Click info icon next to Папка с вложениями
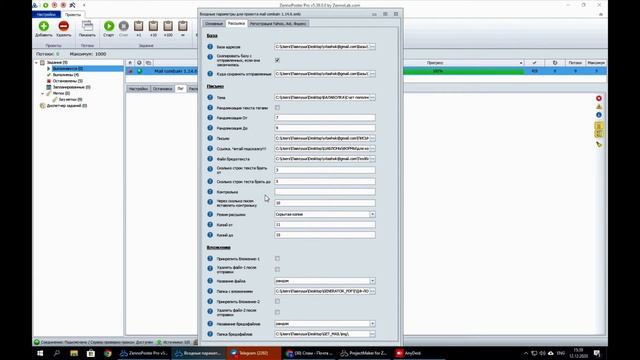The image size is (640, 360). pyautogui.click(x=210, y=291)
